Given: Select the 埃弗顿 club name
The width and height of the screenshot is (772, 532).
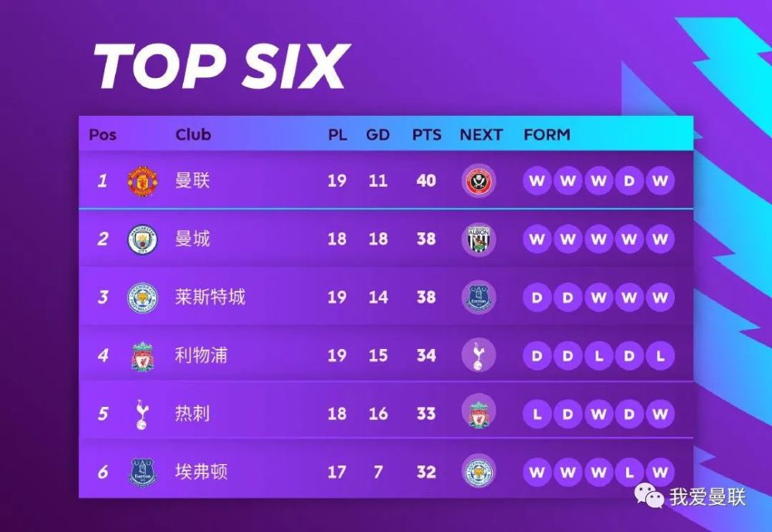Looking at the screenshot, I should click(x=201, y=472).
